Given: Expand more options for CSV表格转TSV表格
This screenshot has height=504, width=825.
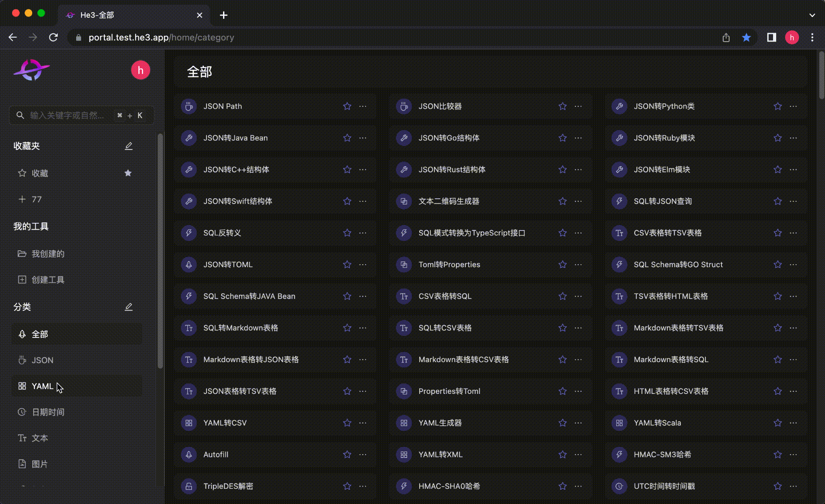Looking at the screenshot, I should (793, 233).
